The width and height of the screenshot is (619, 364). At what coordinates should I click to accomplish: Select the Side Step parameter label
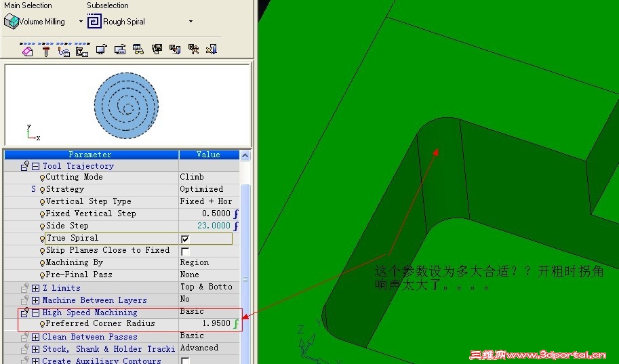[x=67, y=226]
